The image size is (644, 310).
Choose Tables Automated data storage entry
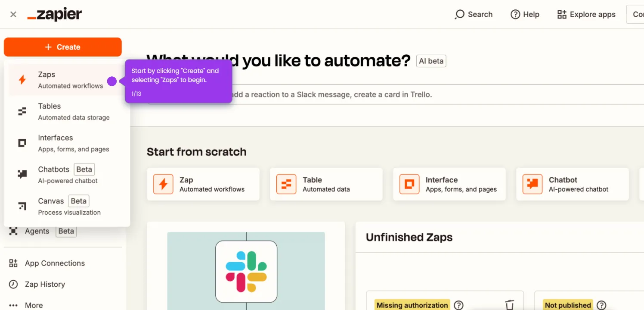67,112
